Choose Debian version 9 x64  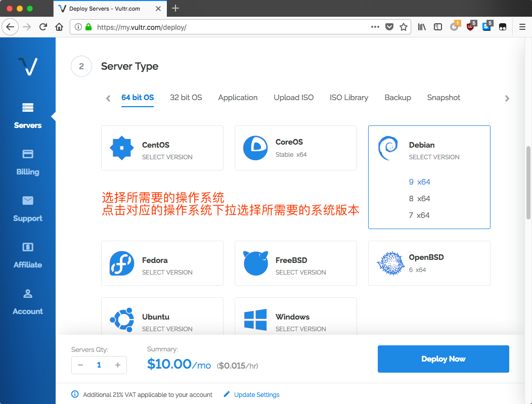pyautogui.click(x=419, y=182)
